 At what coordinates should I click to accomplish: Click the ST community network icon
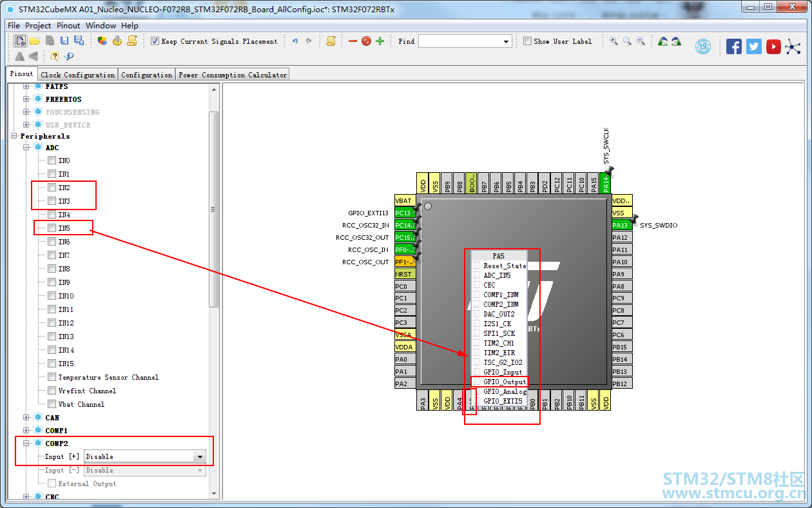coord(793,46)
